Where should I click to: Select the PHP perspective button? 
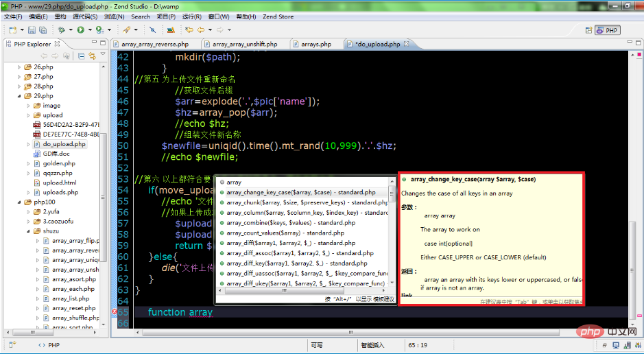[x=608, y=30]
